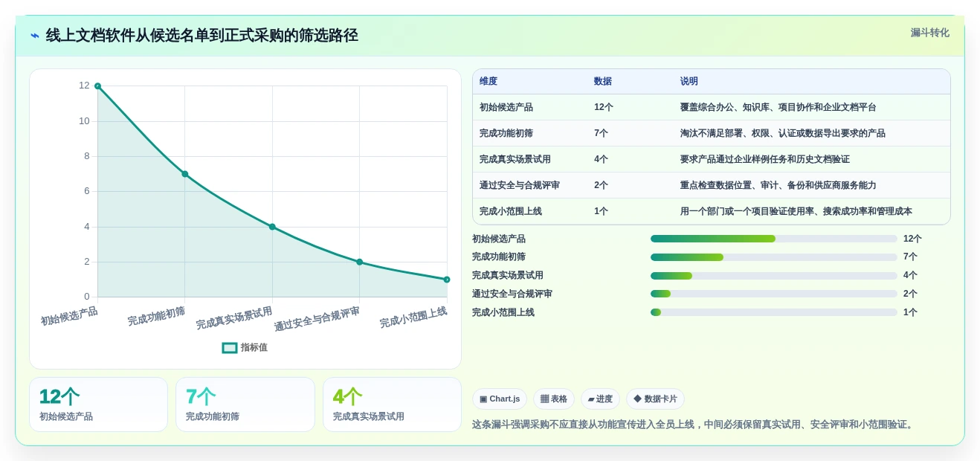Viewport: 980px width, 461px height.
Task: Click the 完成功能初筛 progress bar
Action: coord(774,257)
